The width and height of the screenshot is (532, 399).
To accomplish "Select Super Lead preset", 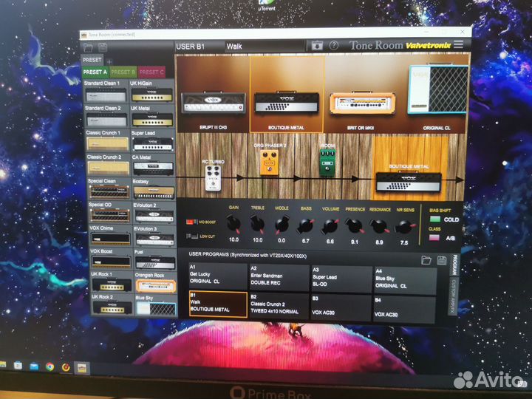I will 153,140.
